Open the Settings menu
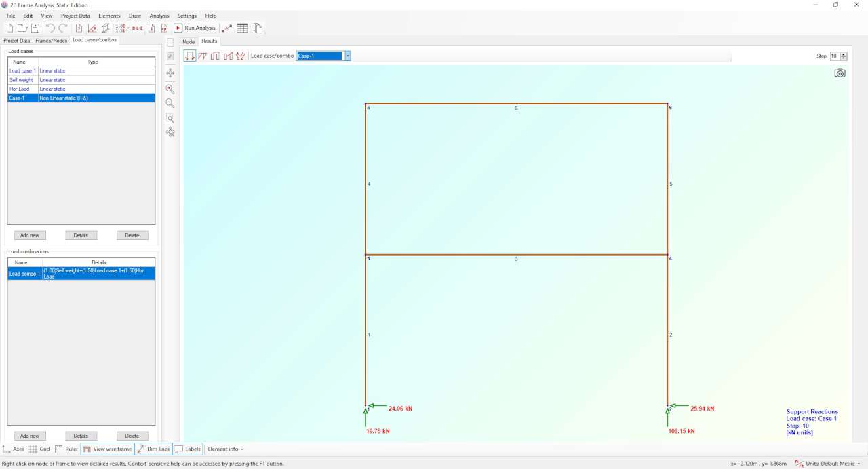This screenshot has width=868, height=469. [187, 16]
